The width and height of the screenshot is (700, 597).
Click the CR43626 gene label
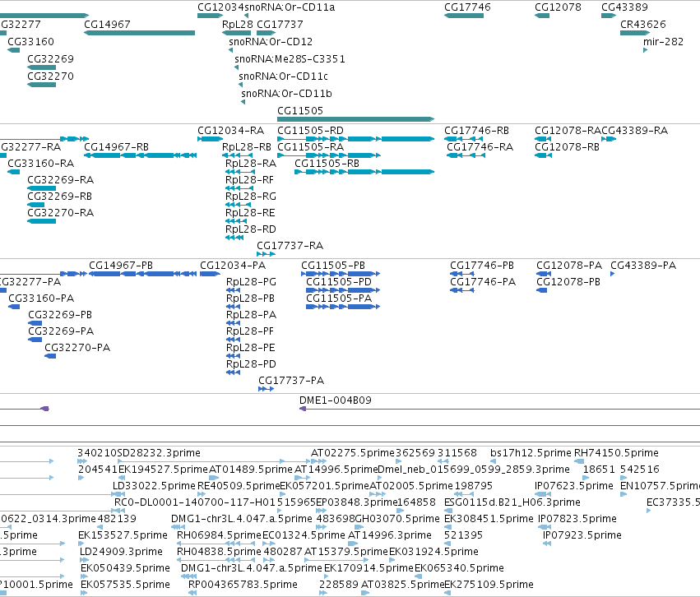[x=643, y=25]
